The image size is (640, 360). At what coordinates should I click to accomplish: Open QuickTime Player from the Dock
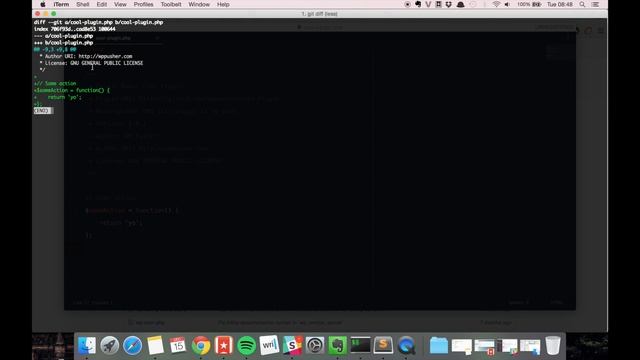pyautogui.click(x=406, y=345)
